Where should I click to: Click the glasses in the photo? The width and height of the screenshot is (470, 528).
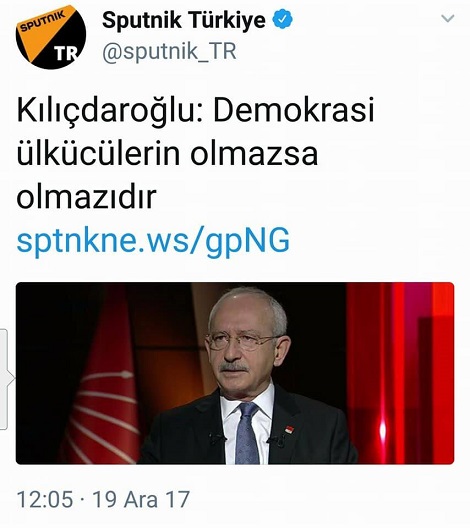pos(242,341)
